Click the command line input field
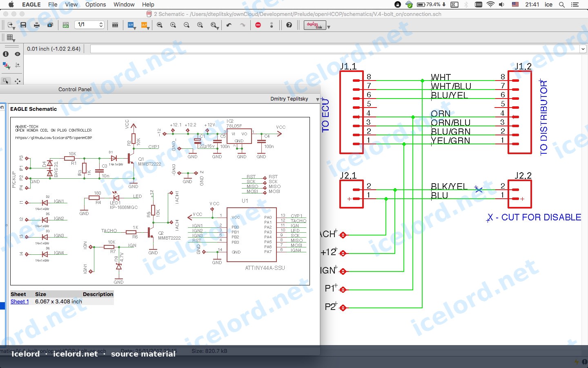 [x=335, y=49]
